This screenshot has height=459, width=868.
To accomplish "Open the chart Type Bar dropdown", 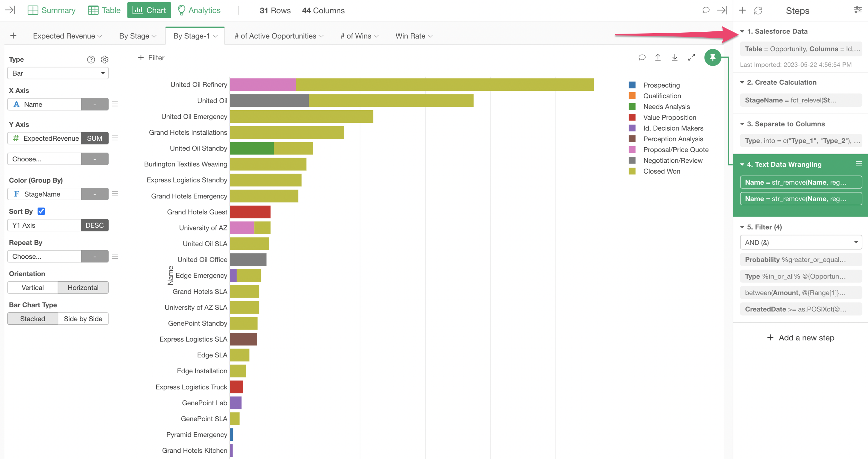I will click(58, 73).
